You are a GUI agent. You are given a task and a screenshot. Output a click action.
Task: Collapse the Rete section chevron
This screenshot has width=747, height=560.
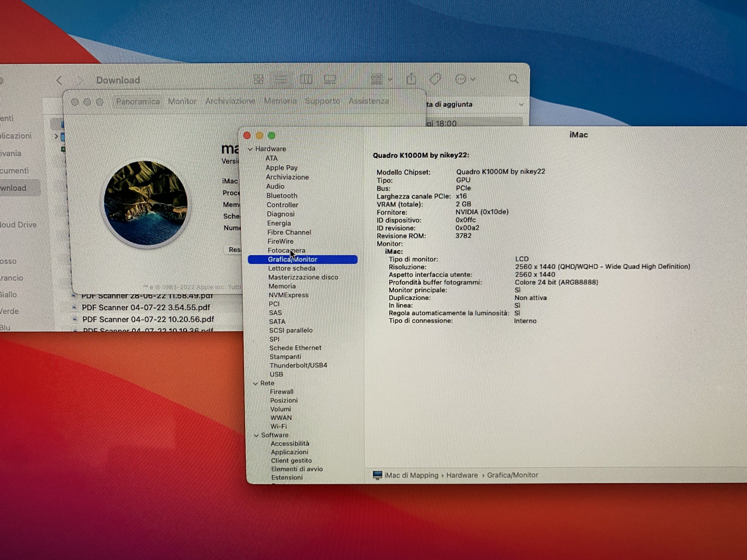click(255, 383)
